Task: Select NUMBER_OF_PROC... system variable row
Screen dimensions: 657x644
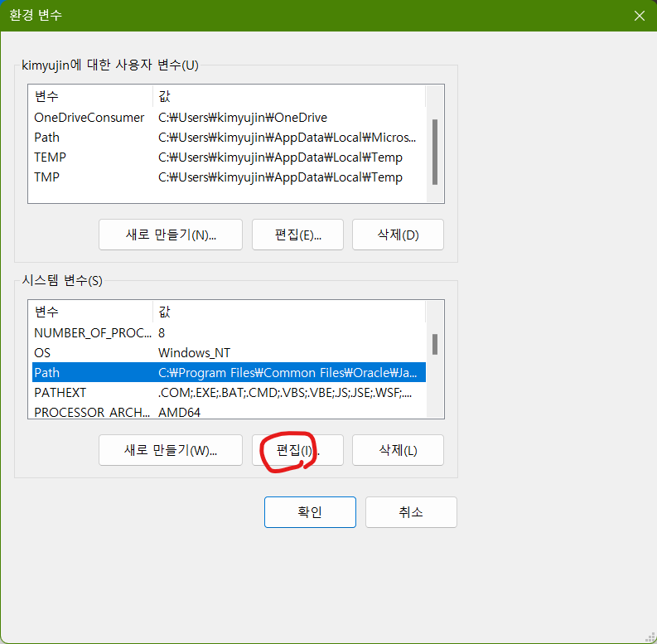Action: (229, 333)
